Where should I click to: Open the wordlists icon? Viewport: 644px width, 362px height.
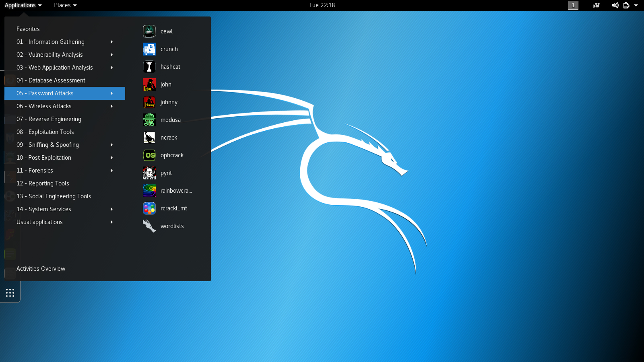149,226
